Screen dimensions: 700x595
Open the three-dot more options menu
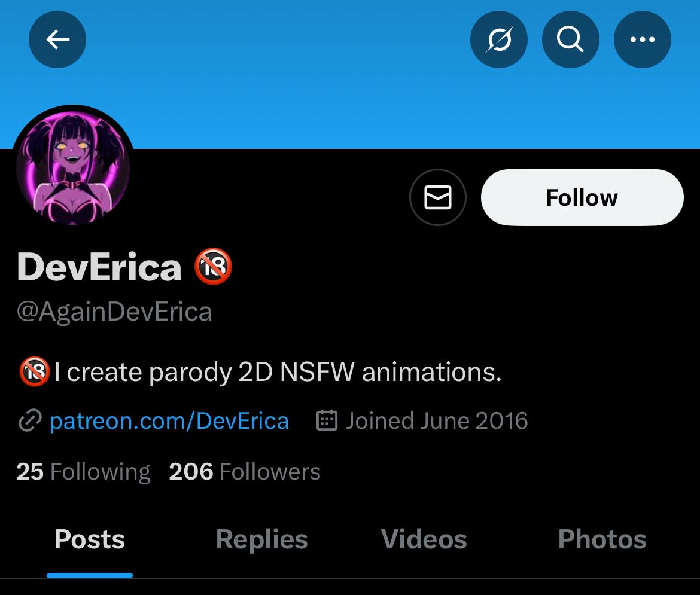(642, 40)
